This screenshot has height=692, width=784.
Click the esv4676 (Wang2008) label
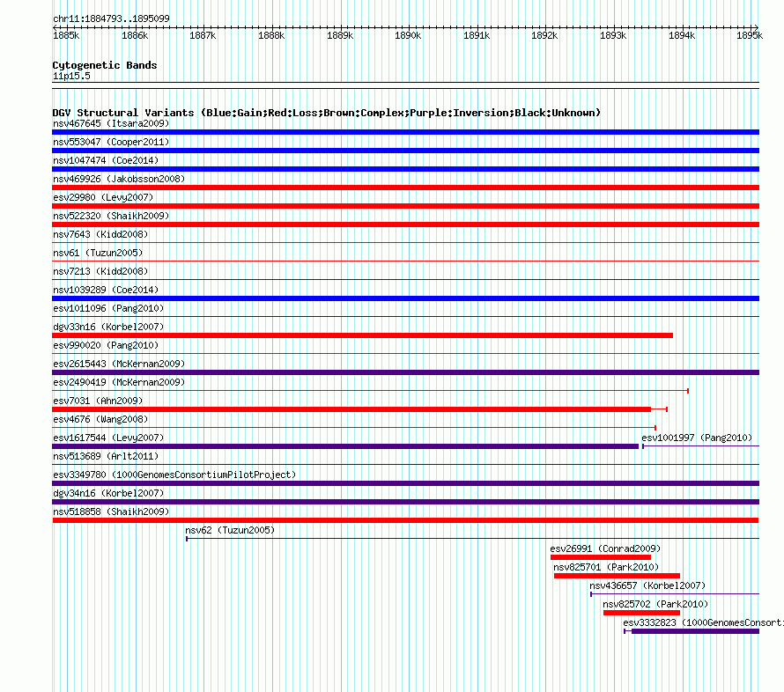click(x=100, y=419)
